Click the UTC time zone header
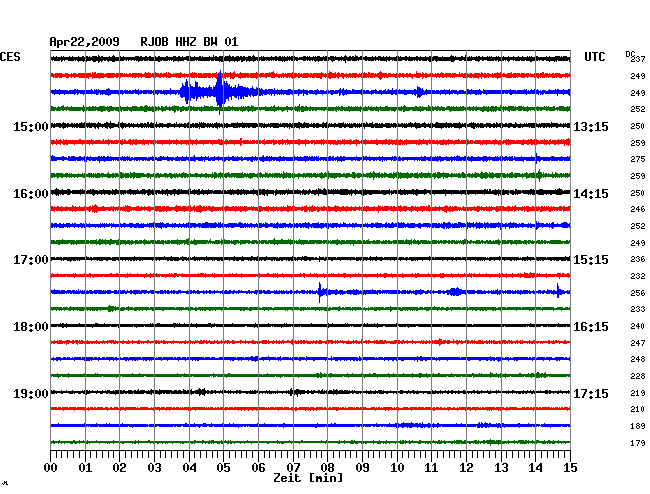This screenshot has height=494, width=650. click(x=594, y=57)
